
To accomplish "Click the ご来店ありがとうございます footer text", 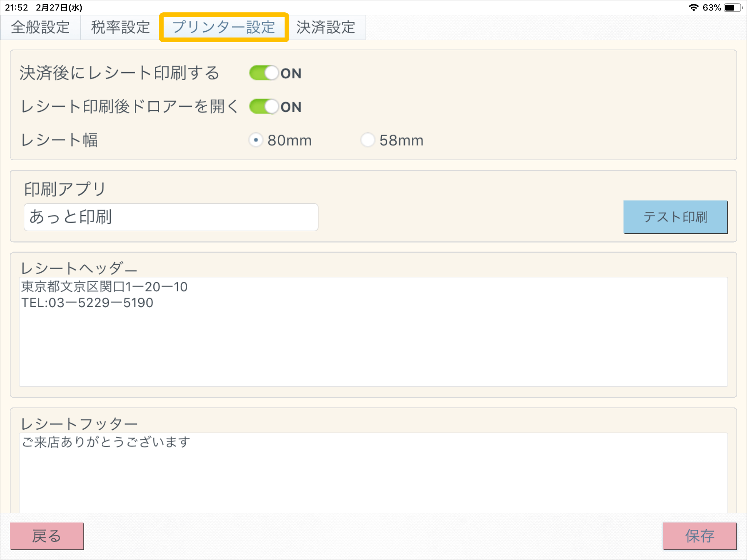I will (x=106, y=442).
